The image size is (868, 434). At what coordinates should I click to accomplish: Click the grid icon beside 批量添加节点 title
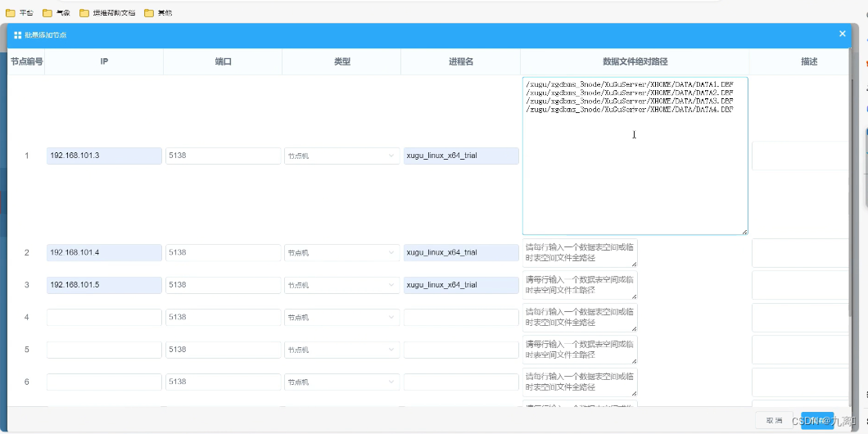pyautogui.click(x=18, y=35)
